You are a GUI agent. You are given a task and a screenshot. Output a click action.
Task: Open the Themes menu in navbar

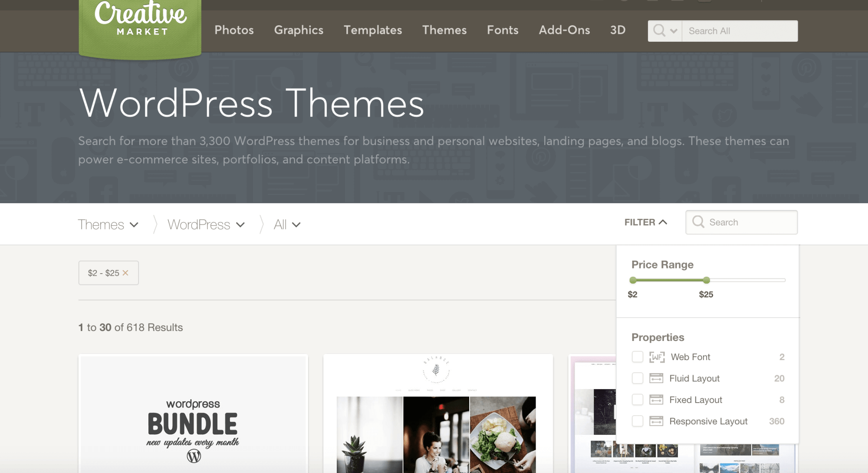coord(444,30)
